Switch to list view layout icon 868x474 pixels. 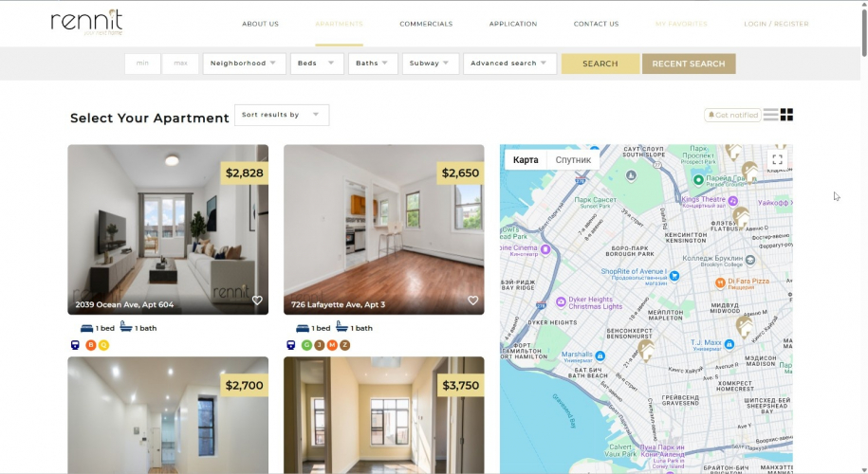(770, 115)
